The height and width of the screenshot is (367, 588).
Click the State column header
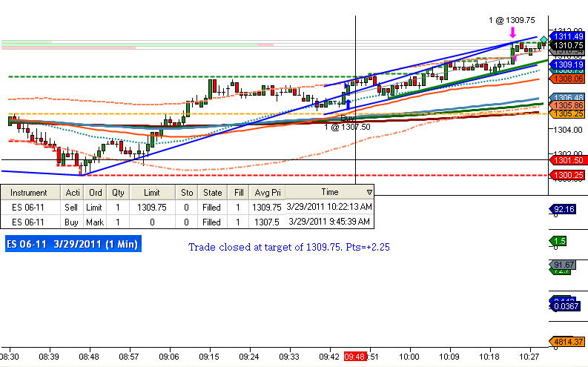[212, 193]
